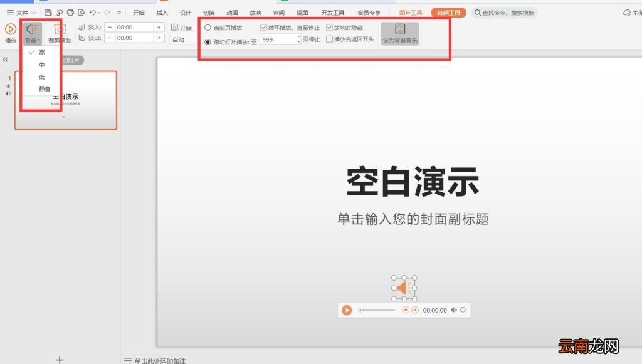642x364 pixels.
Task: Switch to the 视图 ribbon tab
Action: (302, 13)
